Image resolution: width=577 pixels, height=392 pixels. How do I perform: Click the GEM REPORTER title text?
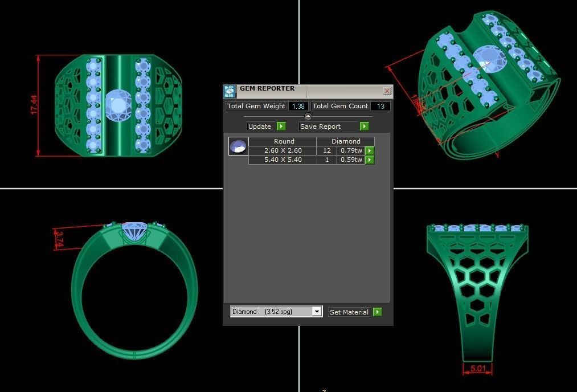coord(267,88)
